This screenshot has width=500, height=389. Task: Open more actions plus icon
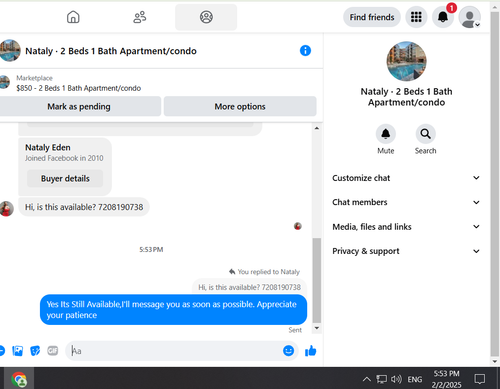tap(2, 351)
